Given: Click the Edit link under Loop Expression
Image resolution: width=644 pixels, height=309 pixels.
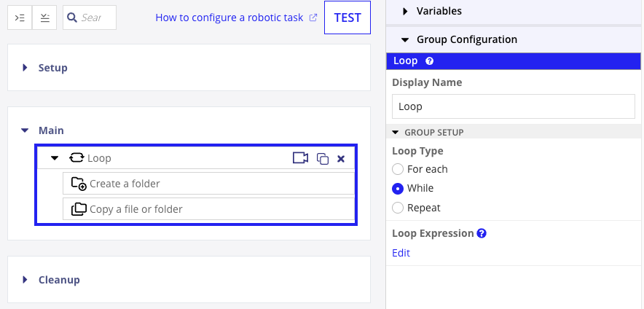Looking at the screenshot, I should (x=401, y=253).
